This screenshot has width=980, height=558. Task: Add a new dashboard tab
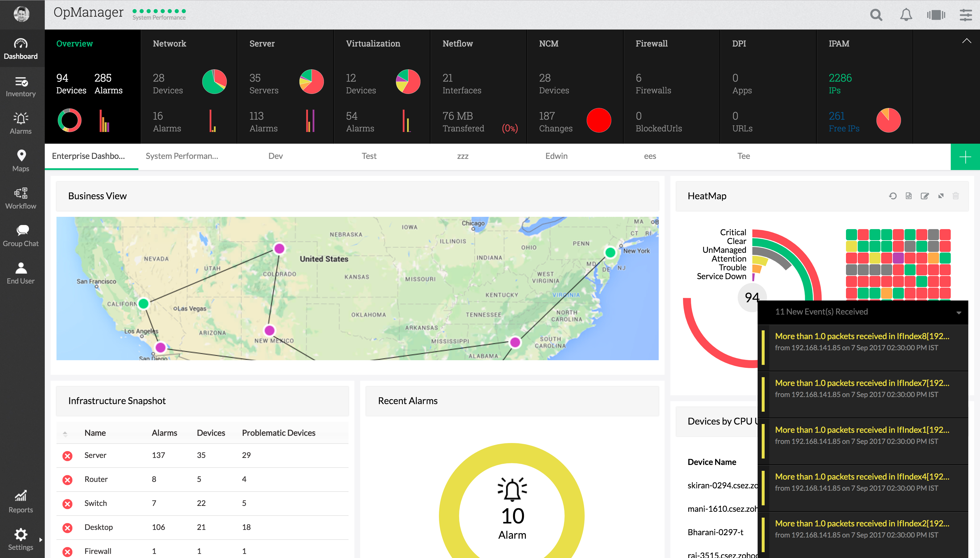[965, 157]
